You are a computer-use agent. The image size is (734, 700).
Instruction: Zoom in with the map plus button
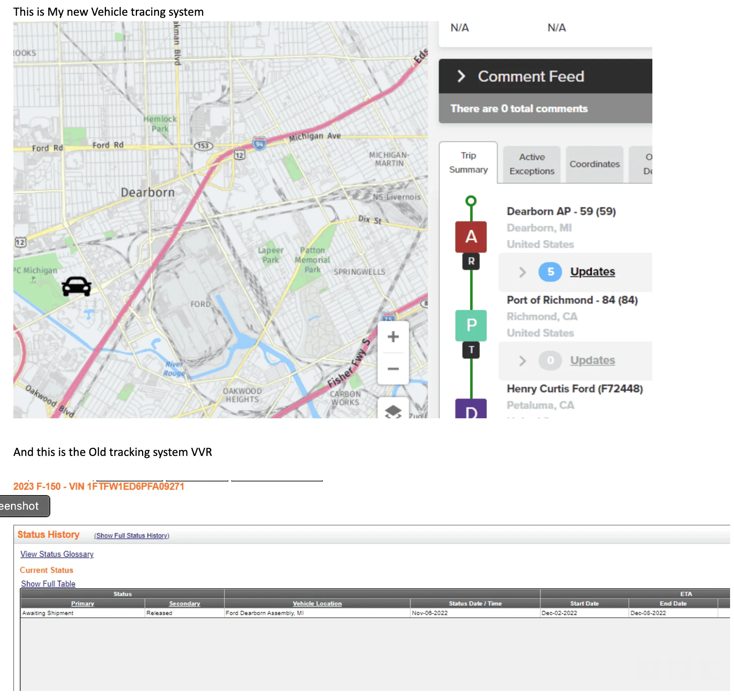click(x=393, y=337)
